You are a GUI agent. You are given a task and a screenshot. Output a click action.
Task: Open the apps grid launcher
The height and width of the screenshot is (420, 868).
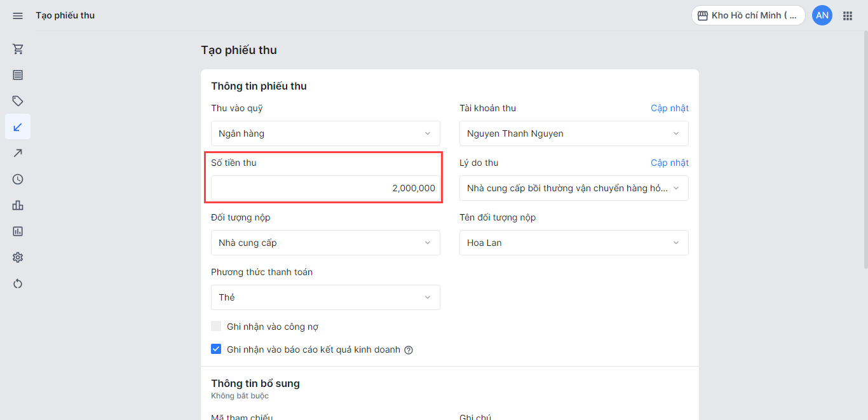[x=848, y=15]
